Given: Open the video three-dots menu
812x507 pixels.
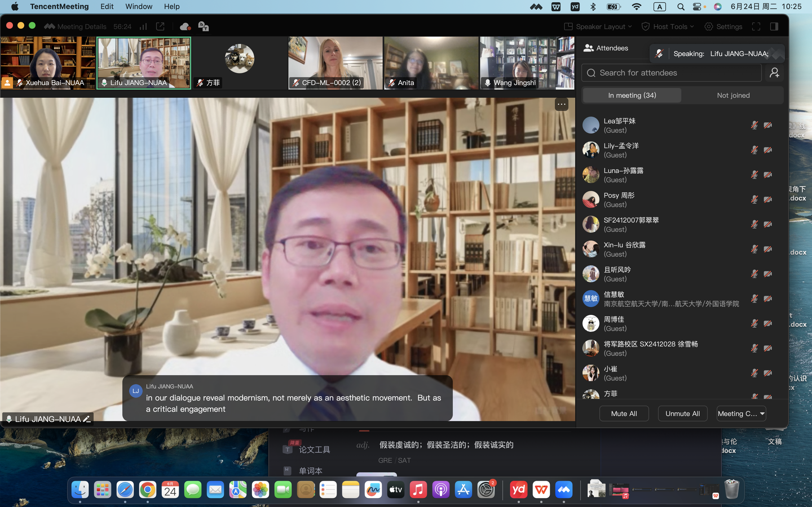Looking at the screenshot, I should click(561, 104).
